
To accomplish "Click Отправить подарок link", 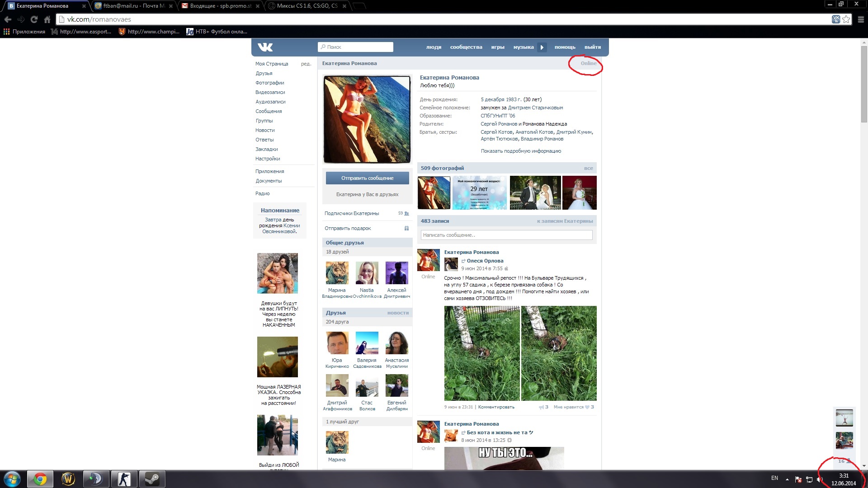I will pos(348,228).
